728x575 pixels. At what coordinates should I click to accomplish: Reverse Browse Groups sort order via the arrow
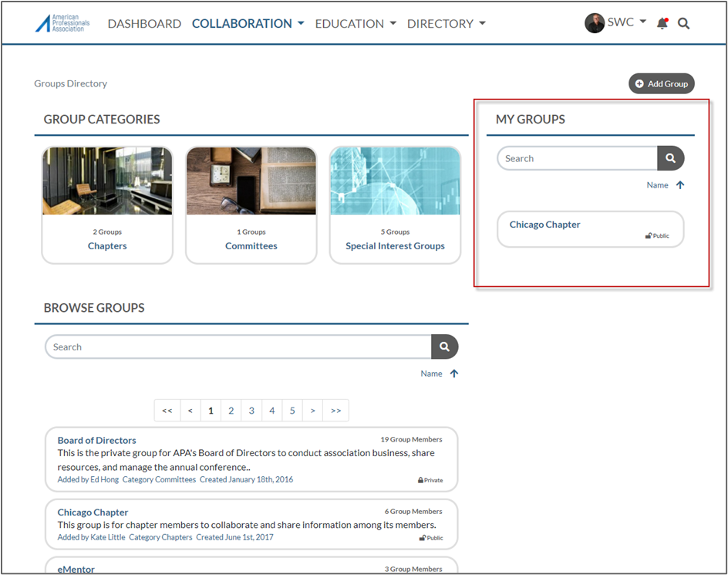coord(454,374)
